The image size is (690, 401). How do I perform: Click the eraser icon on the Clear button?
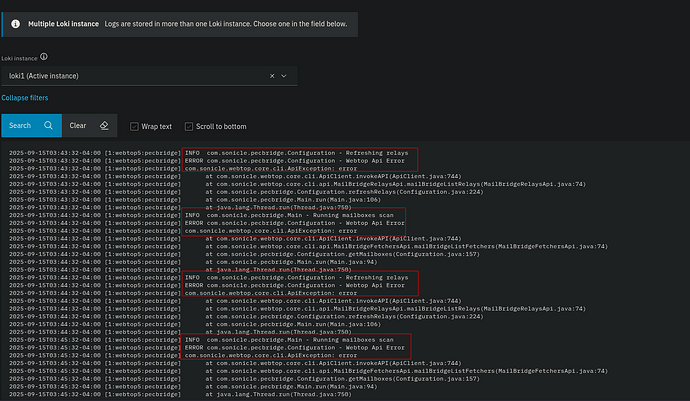coord(105,126)
